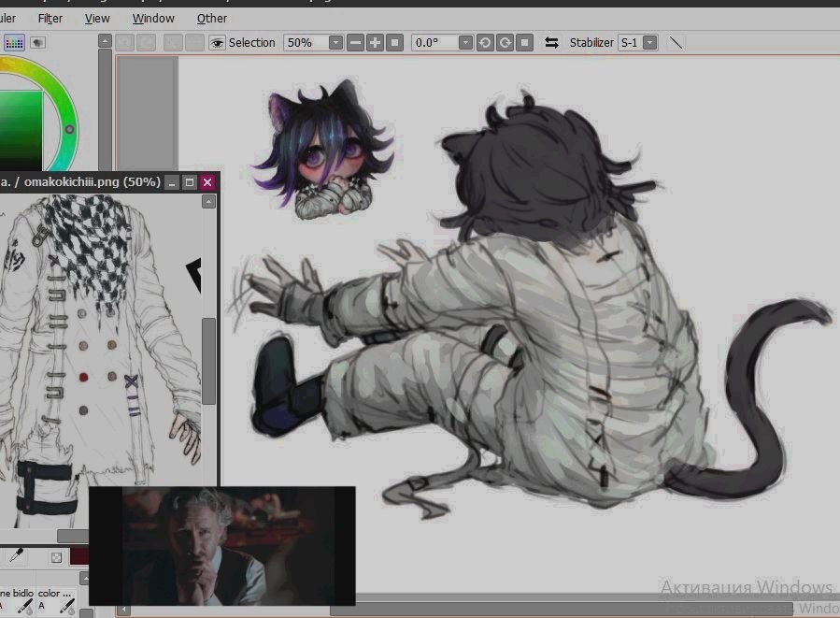Pick a shade in the green color square
Screen dimensions: 840x618
coord(21,130)
